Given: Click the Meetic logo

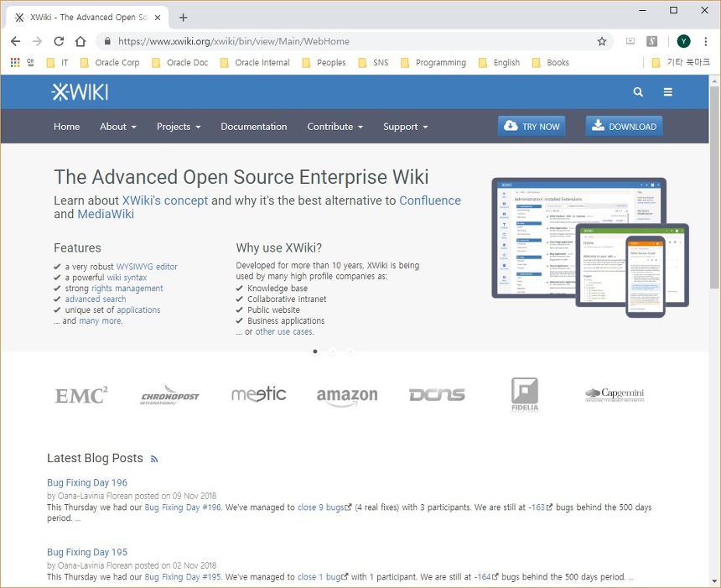Looking at the screenshot, I should click(x=258, y=394).
